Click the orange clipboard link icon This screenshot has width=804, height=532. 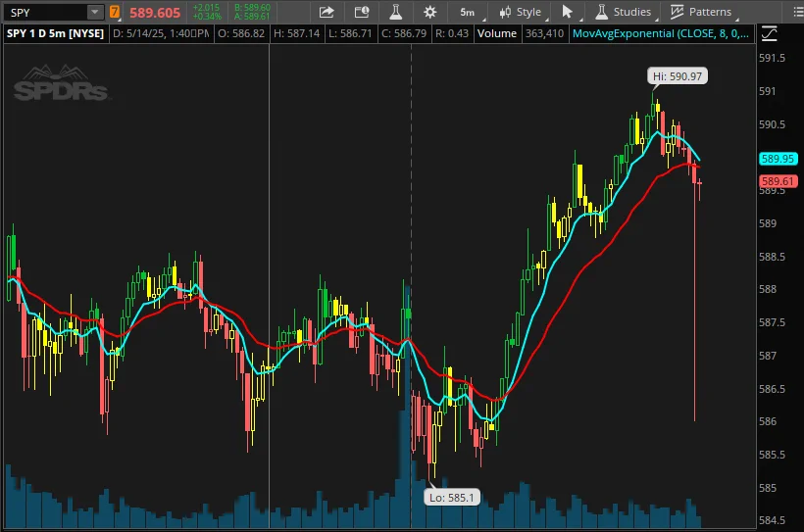pos(115,12)
